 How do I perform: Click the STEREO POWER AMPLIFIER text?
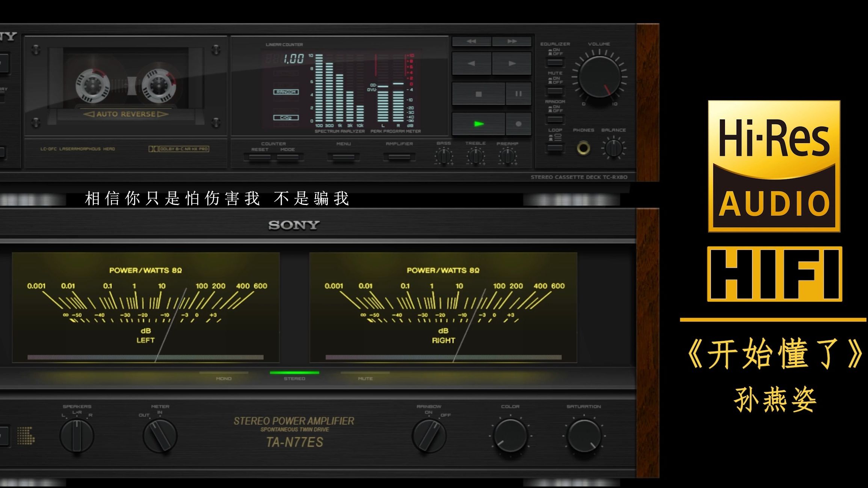click(x=294, y=421)
